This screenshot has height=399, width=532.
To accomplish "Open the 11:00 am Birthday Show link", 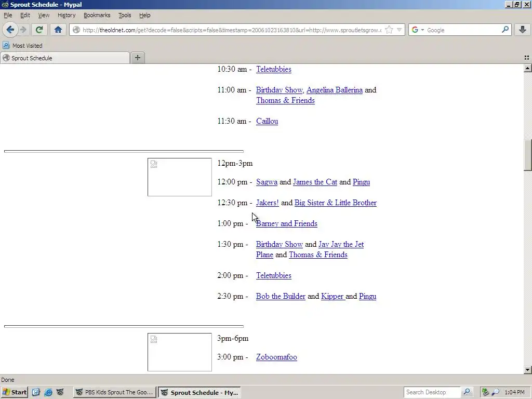I will click(279, 90).
